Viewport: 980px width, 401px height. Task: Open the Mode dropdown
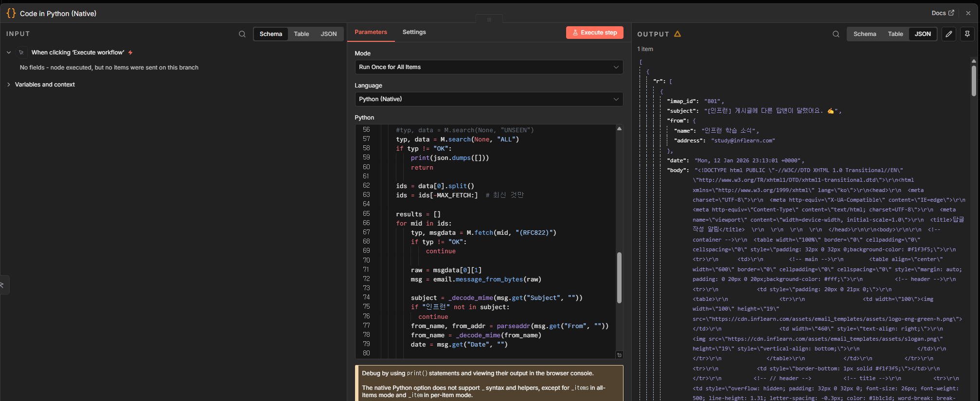click(488, 67)
